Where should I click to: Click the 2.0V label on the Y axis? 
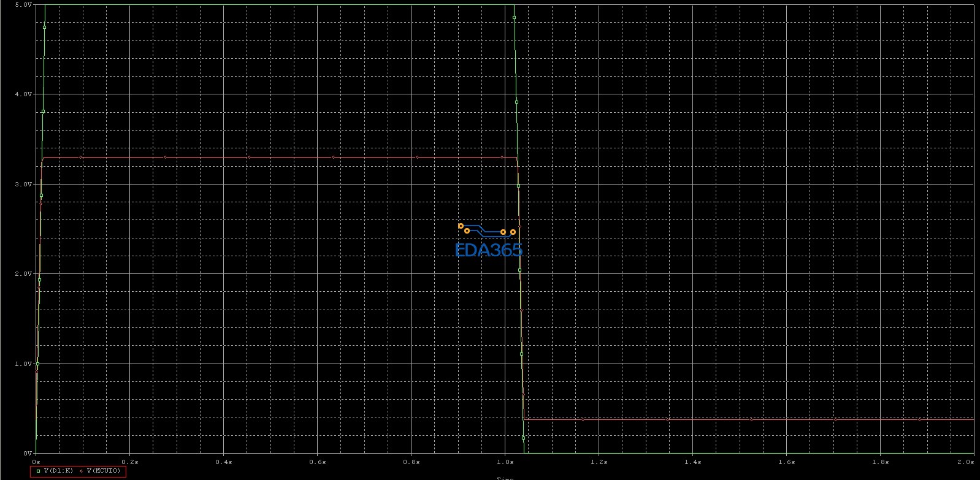pos(23,274)
